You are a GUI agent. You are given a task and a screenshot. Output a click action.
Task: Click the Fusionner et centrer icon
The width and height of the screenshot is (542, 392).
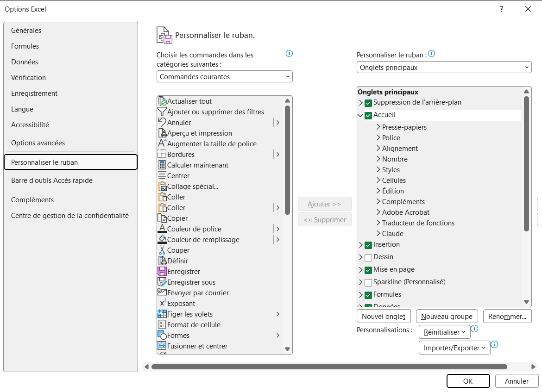click(x=162, y=346)
